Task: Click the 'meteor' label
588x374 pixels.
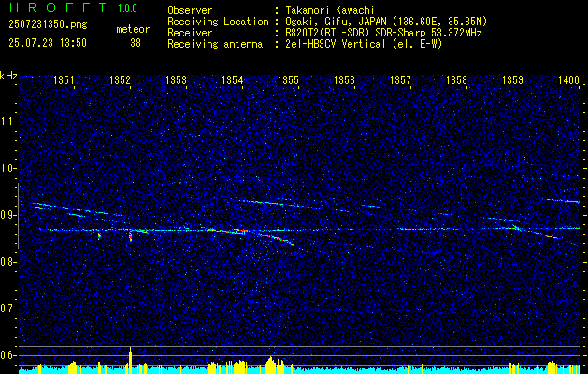Action: click(133, 29)
